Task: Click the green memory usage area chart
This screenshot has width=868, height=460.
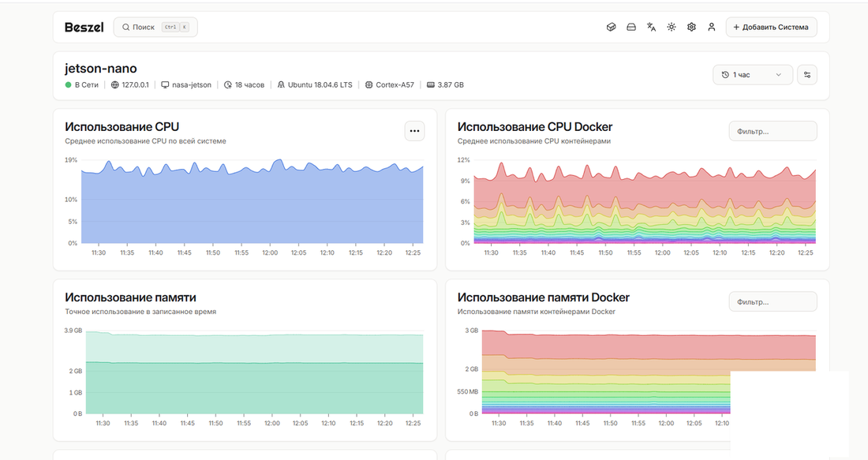Action: point(254,387)
